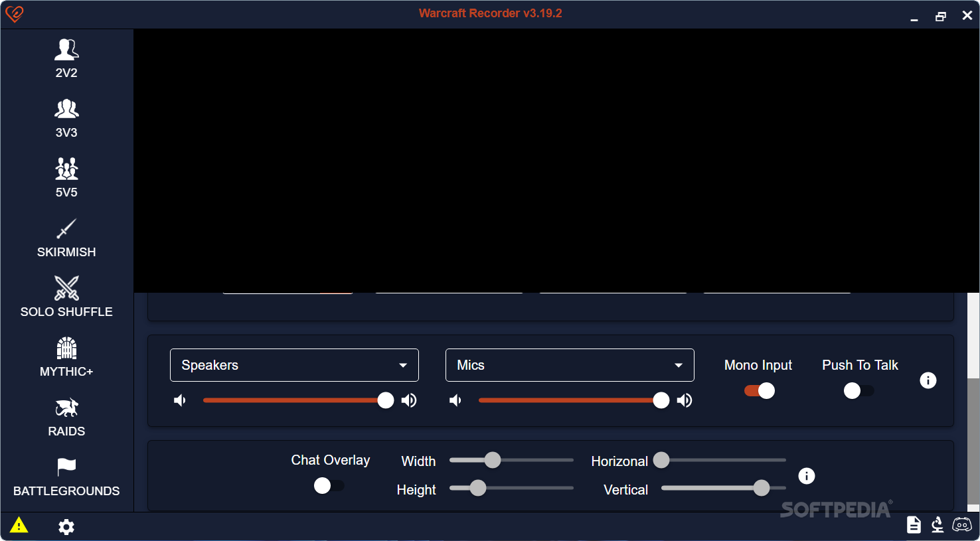Expand the Mics device dropdown

(570, 365)
